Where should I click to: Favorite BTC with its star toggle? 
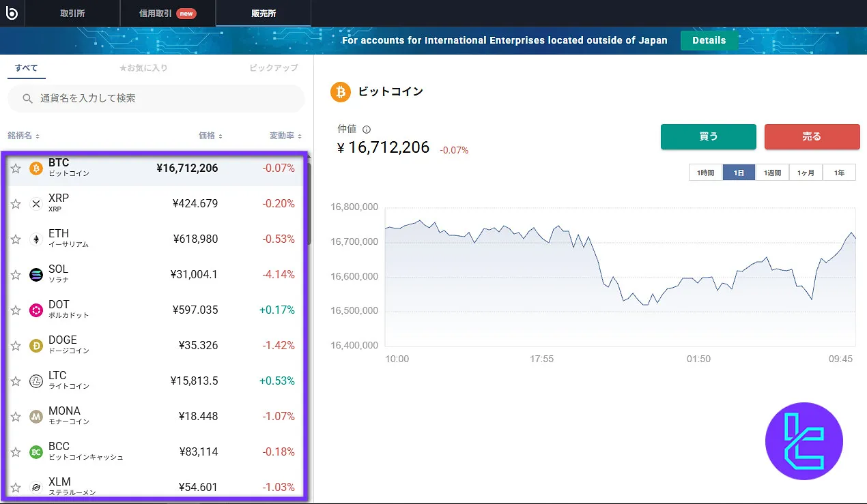(x=16, y=168)
